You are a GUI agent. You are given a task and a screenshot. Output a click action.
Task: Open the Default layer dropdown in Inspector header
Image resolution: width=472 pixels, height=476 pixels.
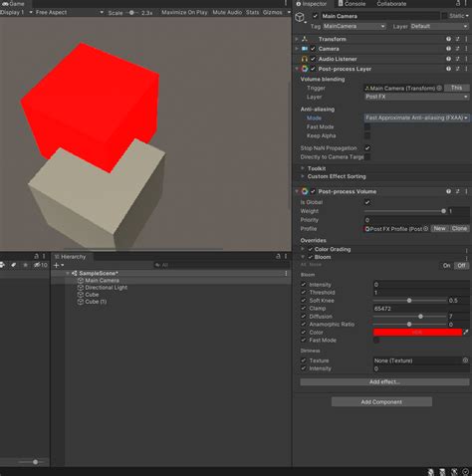click(x=439, y=26)
